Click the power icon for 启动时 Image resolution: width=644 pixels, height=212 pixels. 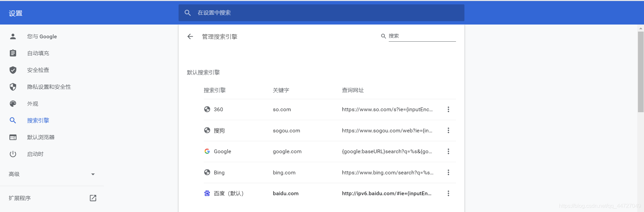click(x=13, y=154)
